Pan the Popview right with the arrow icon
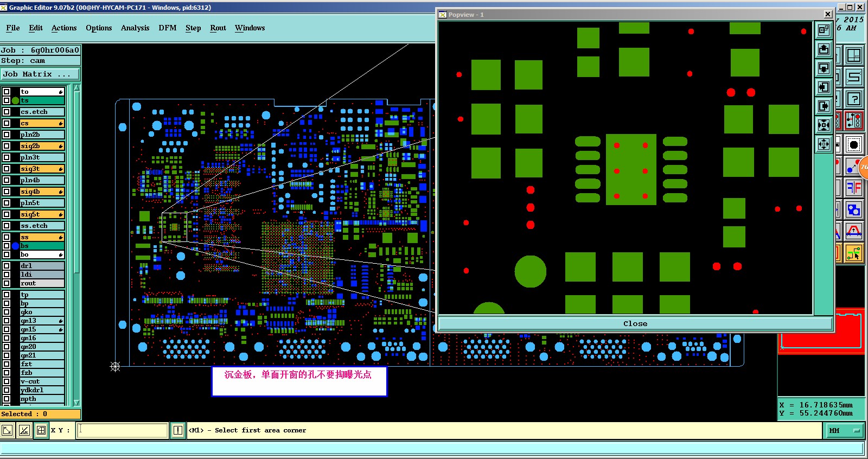The height and width of the screenshot is (459, 868). coord(824,106)
